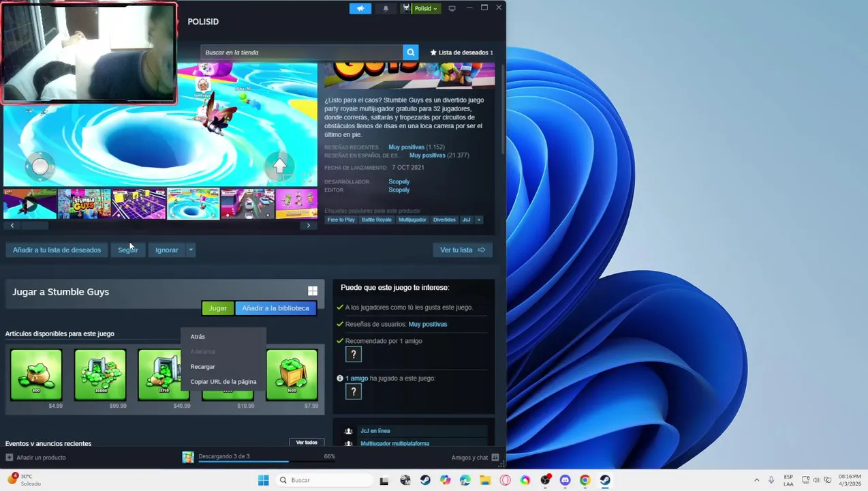Viewport: 868px width, 491px height.
Task: Click the Free to Play tag
Action: click(341, 220)
